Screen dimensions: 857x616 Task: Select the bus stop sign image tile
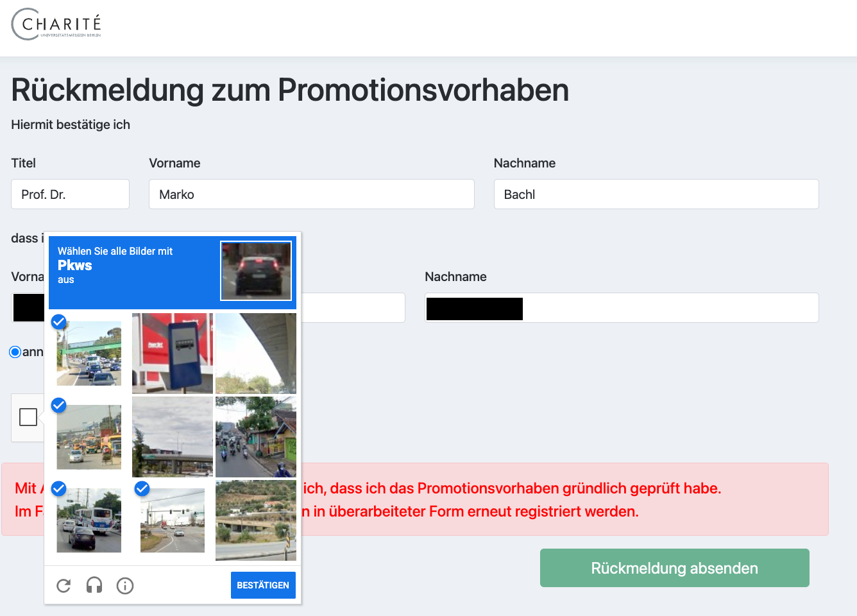173,354
